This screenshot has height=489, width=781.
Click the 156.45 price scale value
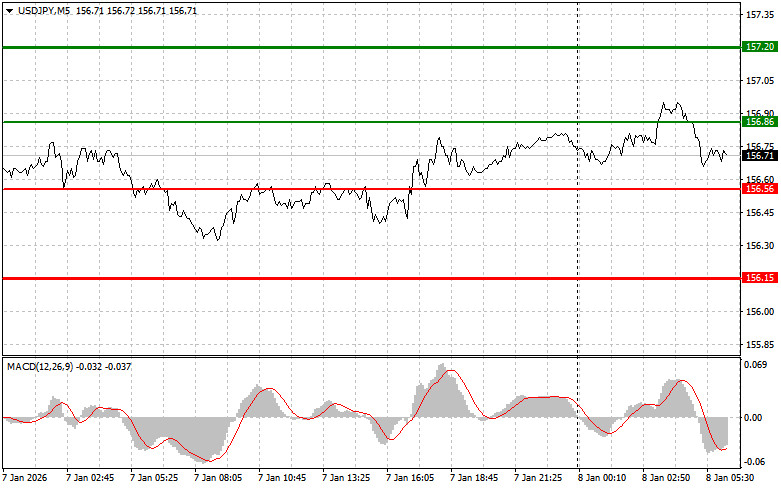coord(760,213)
